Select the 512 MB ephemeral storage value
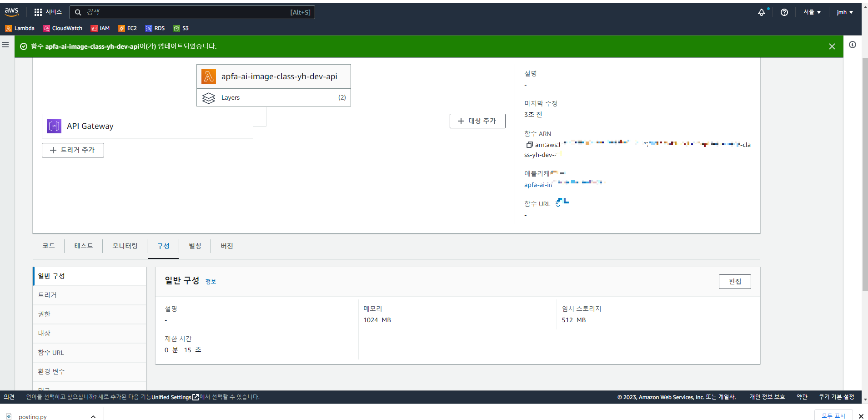This screenshot has width=868, height=420. (574, 320)
